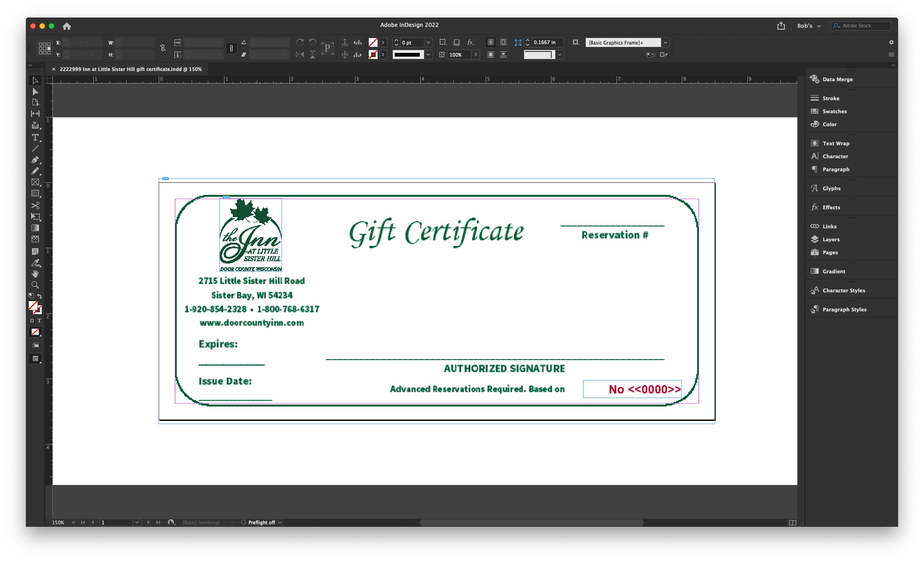Toggle constrain proportions for scaling link

[x=231, y=48]
